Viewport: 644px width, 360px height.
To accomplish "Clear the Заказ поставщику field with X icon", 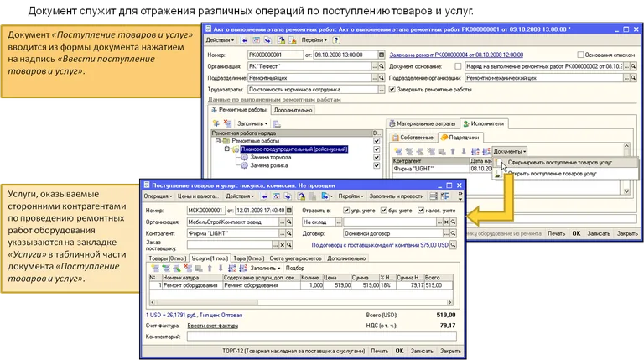I will [x=280, y=247].
